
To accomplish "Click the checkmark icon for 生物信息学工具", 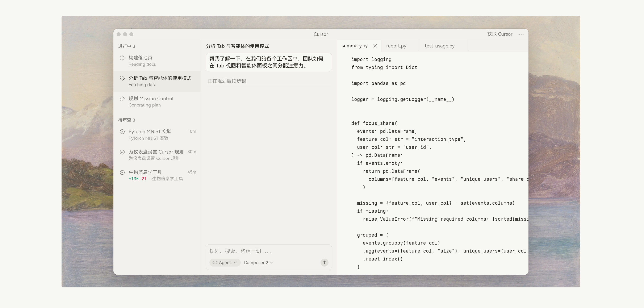I will pyautogui.click(x=122, y=172).
